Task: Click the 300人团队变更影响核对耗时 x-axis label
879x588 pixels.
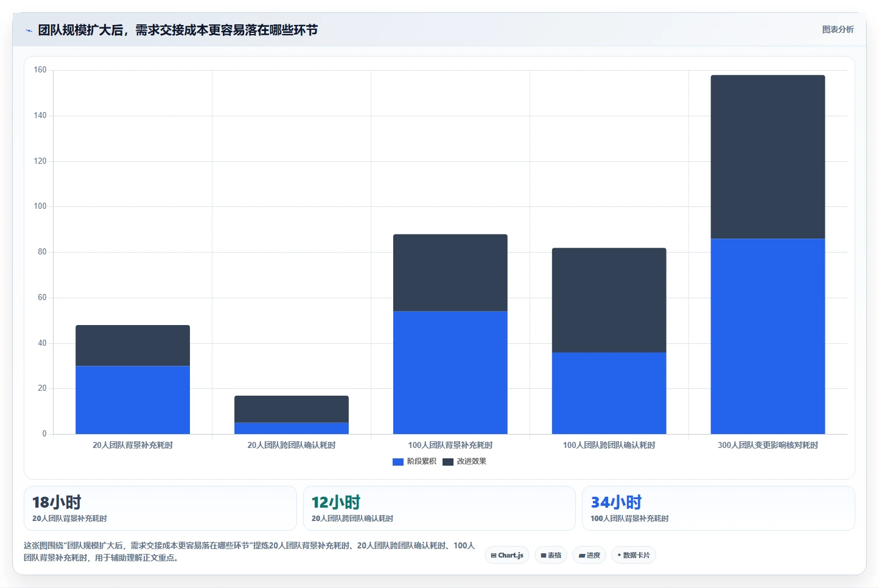Action: 768,446
